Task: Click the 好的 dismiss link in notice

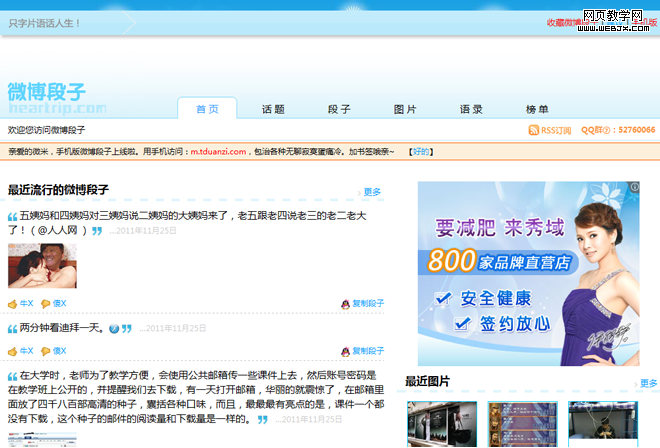Action: coord(421,152)
